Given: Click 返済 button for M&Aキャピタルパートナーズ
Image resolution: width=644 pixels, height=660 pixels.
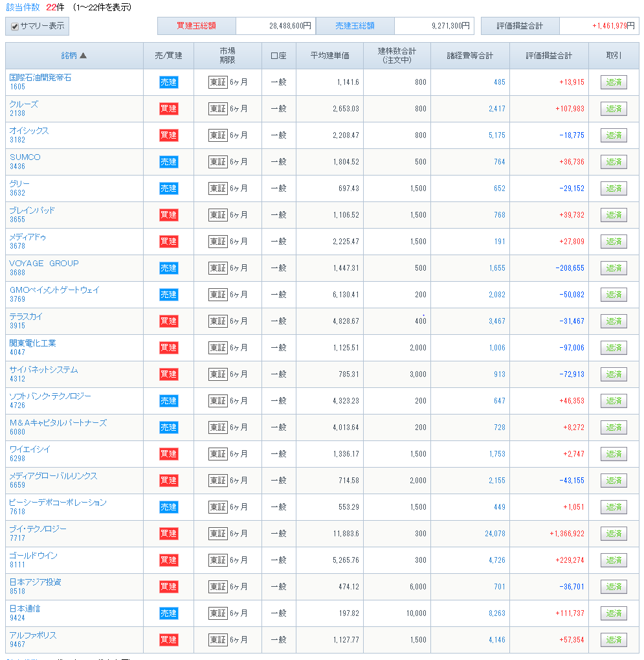Looking at the screenshot, I should (x=614, y=427).
